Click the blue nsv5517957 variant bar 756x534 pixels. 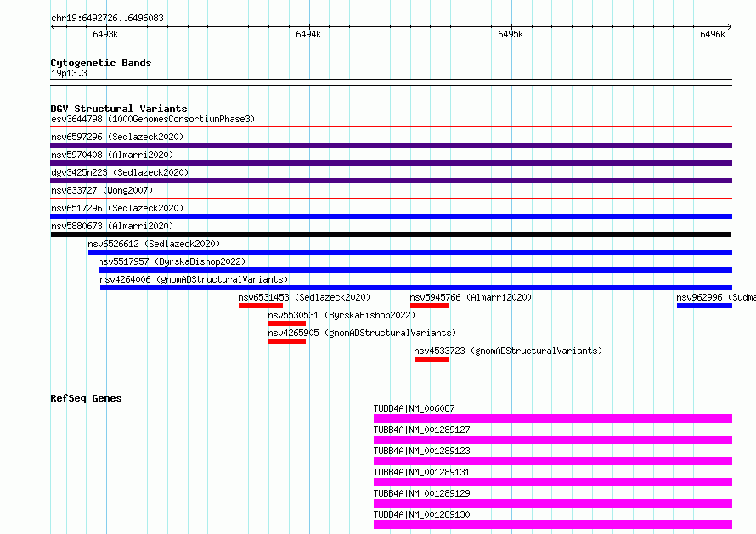click(x=415, y=270)
